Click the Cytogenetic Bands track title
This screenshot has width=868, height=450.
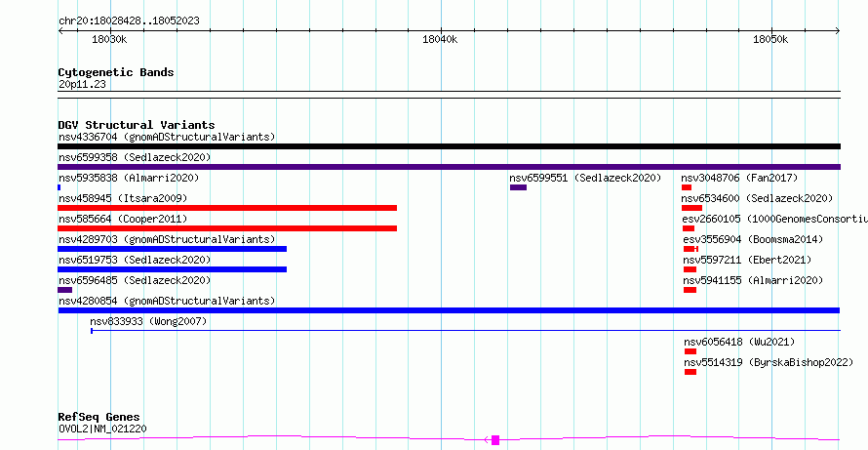pyautogui.click(x=116, y=72)
